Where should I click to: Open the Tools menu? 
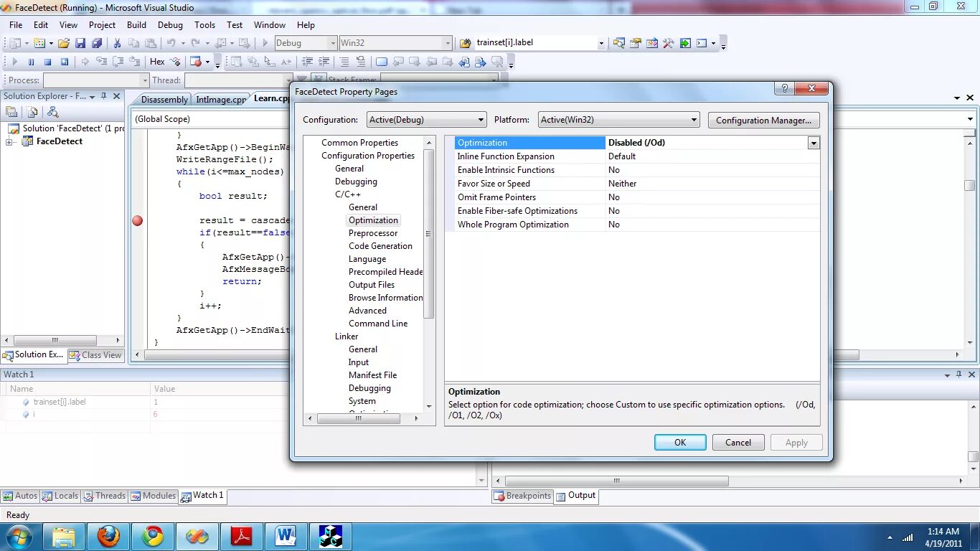click(204, 24)
